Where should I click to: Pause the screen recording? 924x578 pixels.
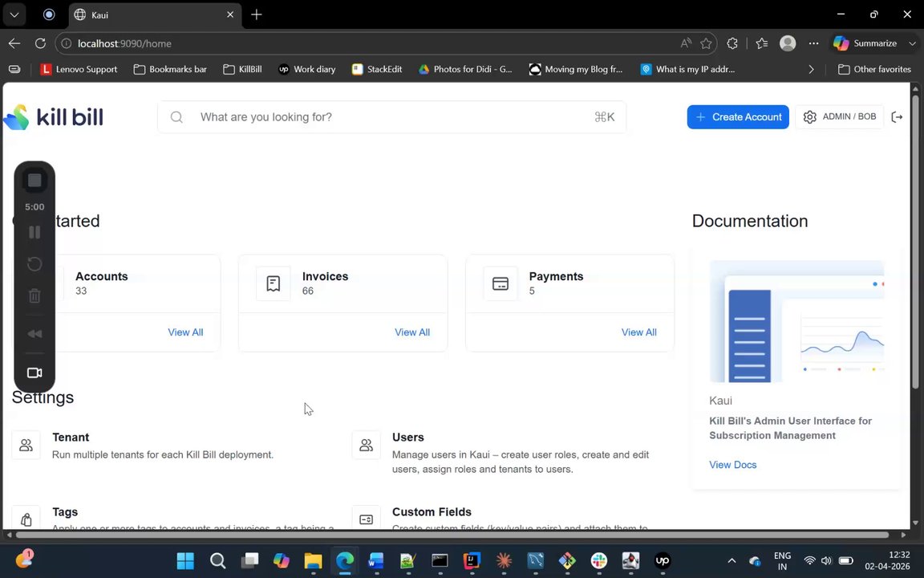click(x=34, y=232)
